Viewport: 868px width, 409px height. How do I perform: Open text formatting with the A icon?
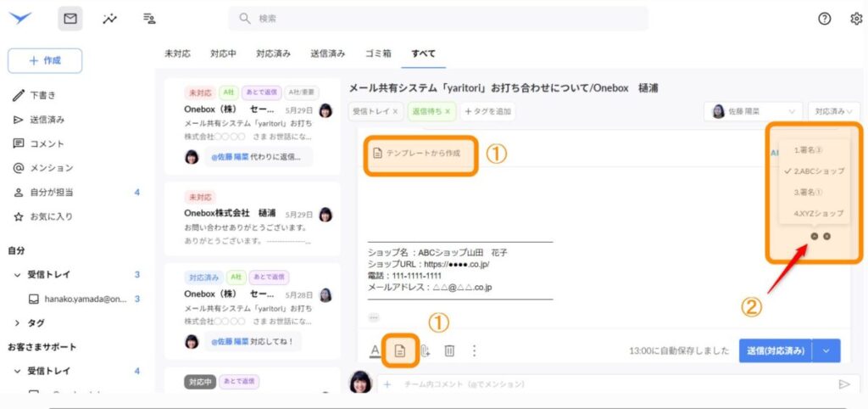pyautogui.click(x=375, y=350)
